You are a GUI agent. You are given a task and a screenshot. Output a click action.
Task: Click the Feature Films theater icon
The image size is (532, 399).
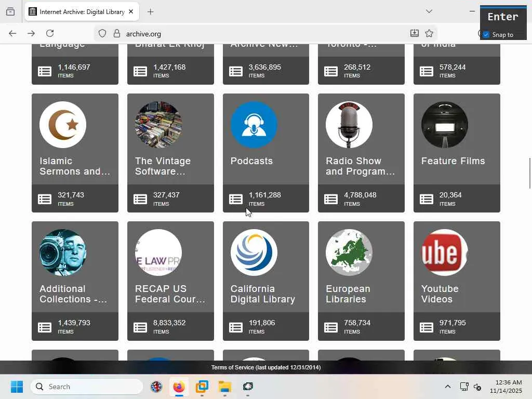(445, 125)
